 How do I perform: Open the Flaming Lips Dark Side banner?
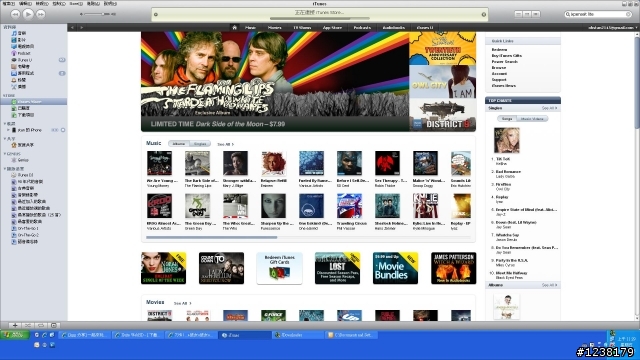[275, 82]
